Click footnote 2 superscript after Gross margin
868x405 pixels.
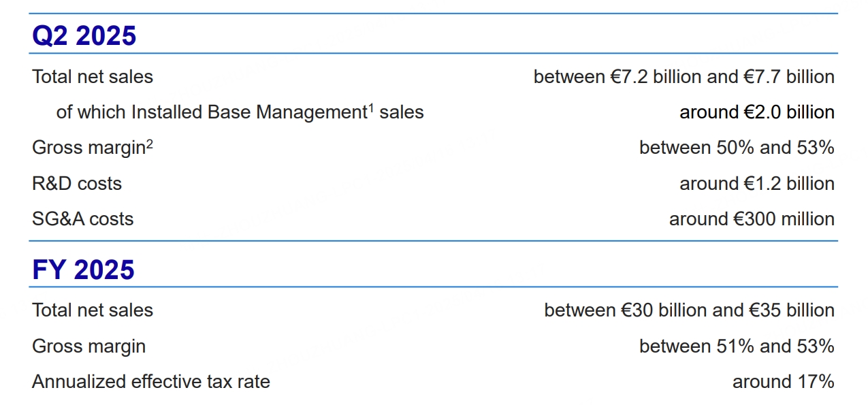tap(150, 143)
